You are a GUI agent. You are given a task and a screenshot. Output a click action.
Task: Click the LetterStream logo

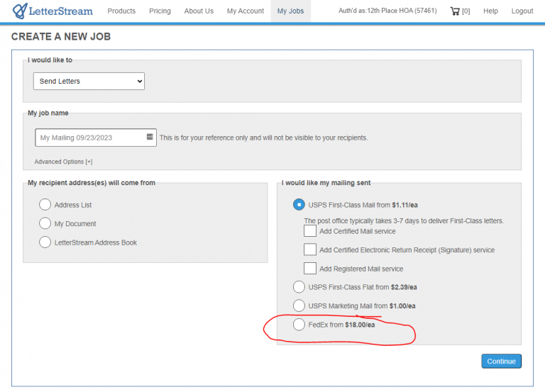click(53, 11)
